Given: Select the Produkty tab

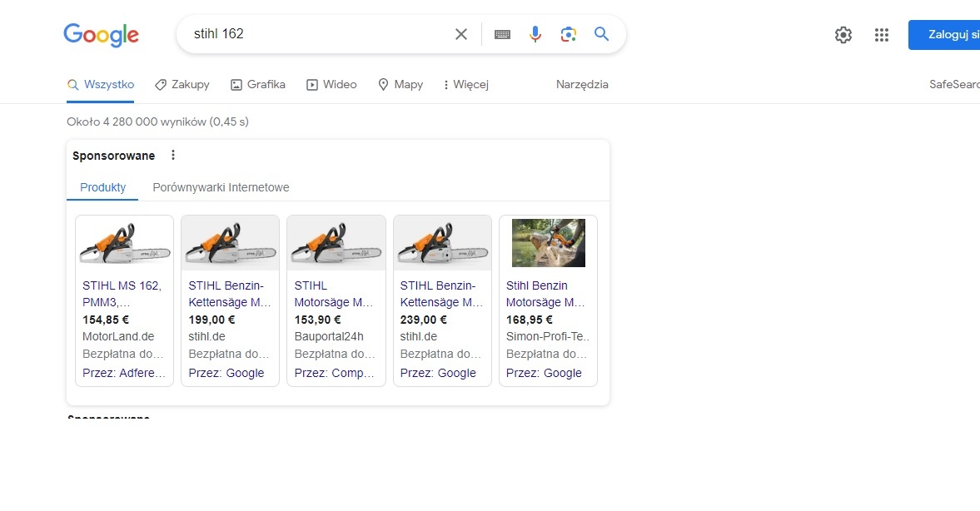Looking at the screenshot, I should pyautogui.click(x=102, y=187).
